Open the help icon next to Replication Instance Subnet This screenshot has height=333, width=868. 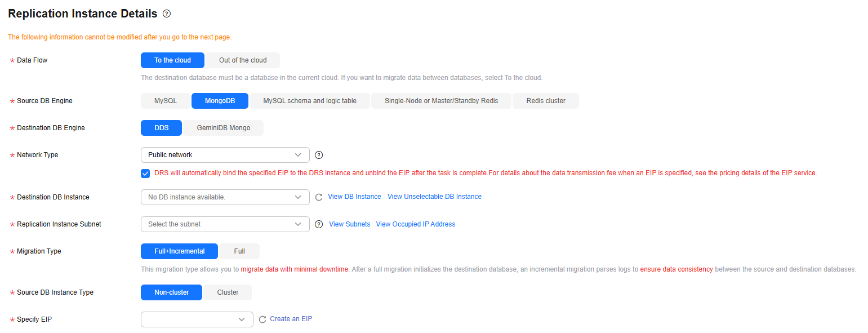tap(319, 224)
